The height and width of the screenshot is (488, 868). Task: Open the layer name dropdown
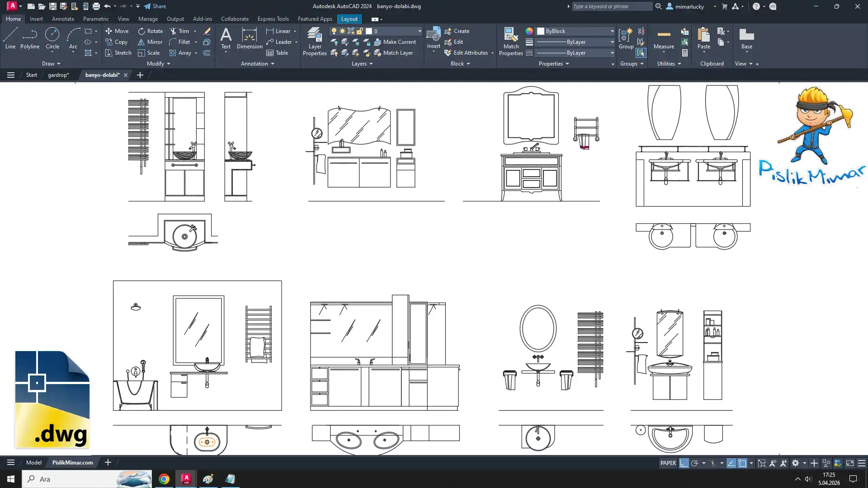pyautogui.click(x=419, y=31)
